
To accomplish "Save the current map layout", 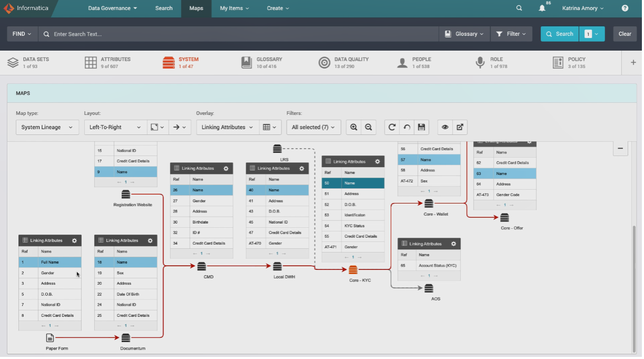I will tap(421, 127).
